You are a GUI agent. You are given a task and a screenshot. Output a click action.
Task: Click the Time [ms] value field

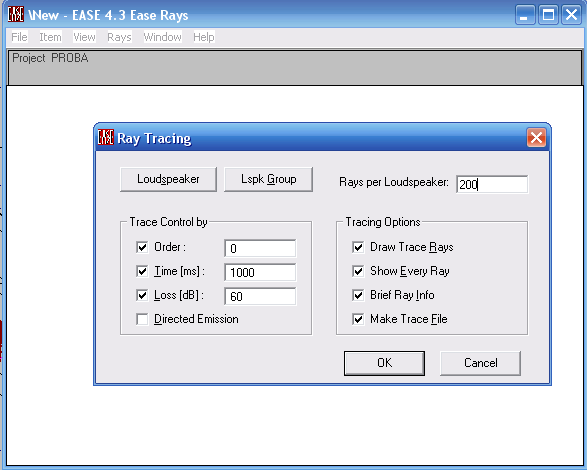pos(260,272)
